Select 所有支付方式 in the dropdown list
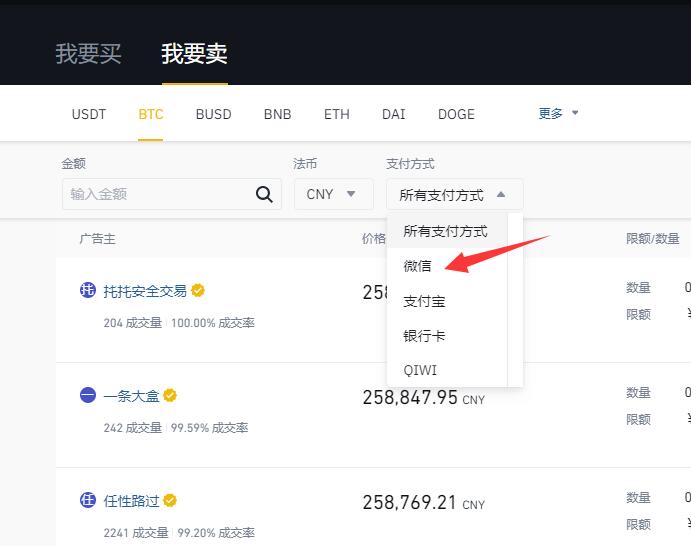This screenshot has height=546, width=691. [x=445, y=231]
